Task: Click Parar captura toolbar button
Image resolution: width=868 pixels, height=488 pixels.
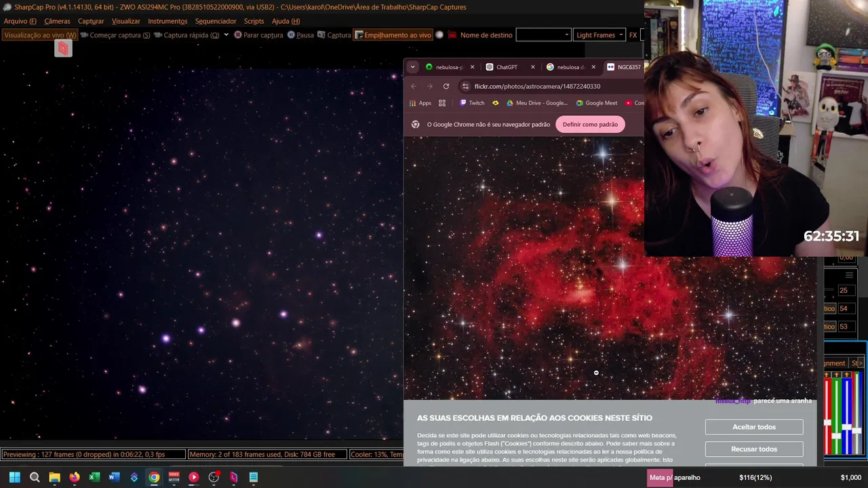Action: click(258, 35)
